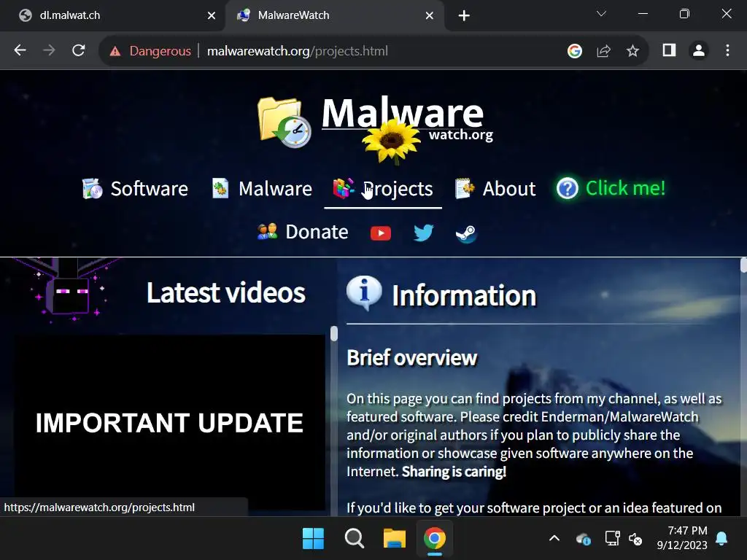The height and width of the screenshot is (560, 747).
Task: Share this page via the share icon
Action: pyautogui.click(x=603, y=51)
